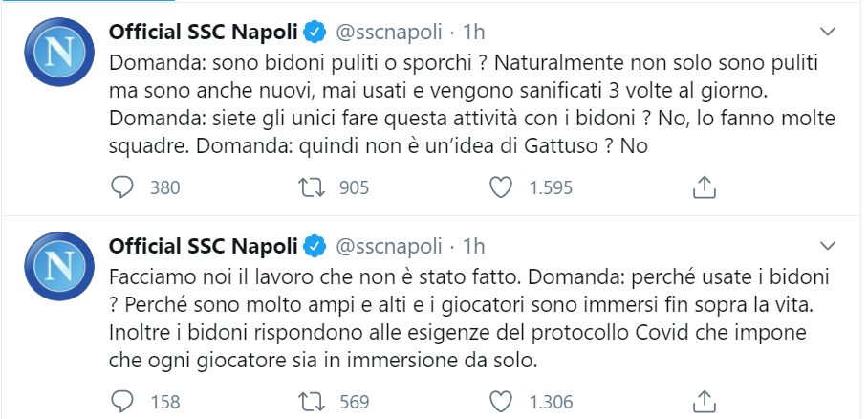
Task: Open the first tweet's chevron options menu
Action: [x=827, y=33]
